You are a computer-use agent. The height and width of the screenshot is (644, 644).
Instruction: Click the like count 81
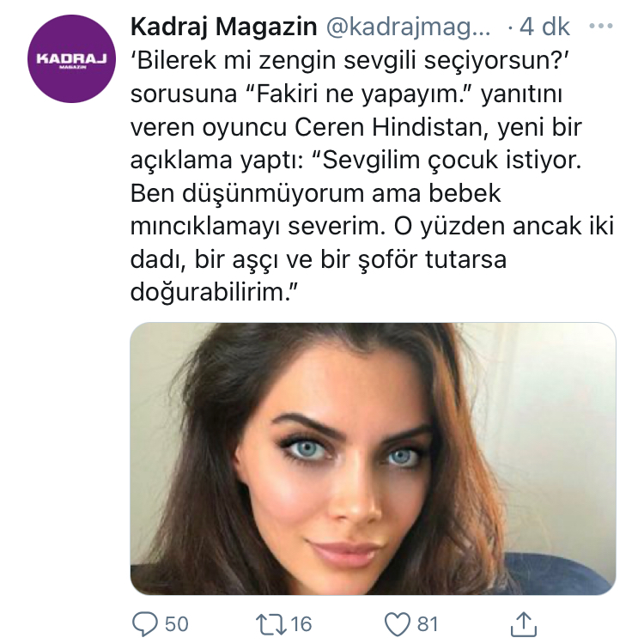pyautogui.click(x=428, y=624)
